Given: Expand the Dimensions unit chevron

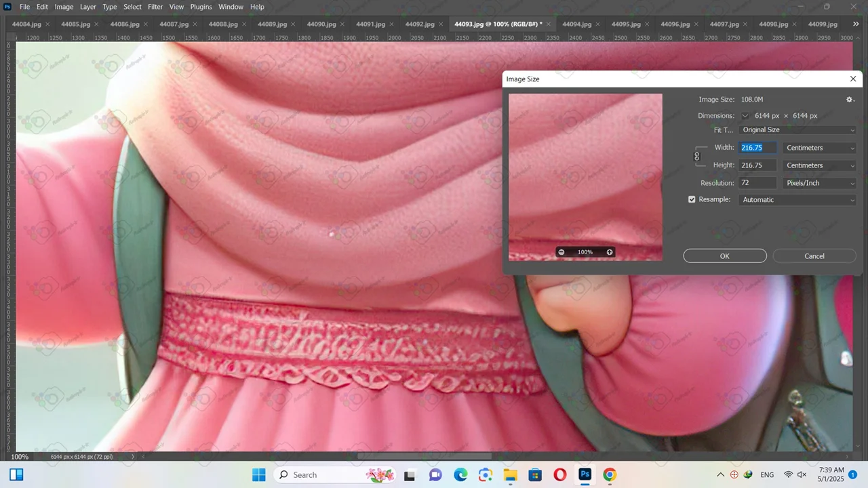Looking at the screenshot, I should pos(745,116).
